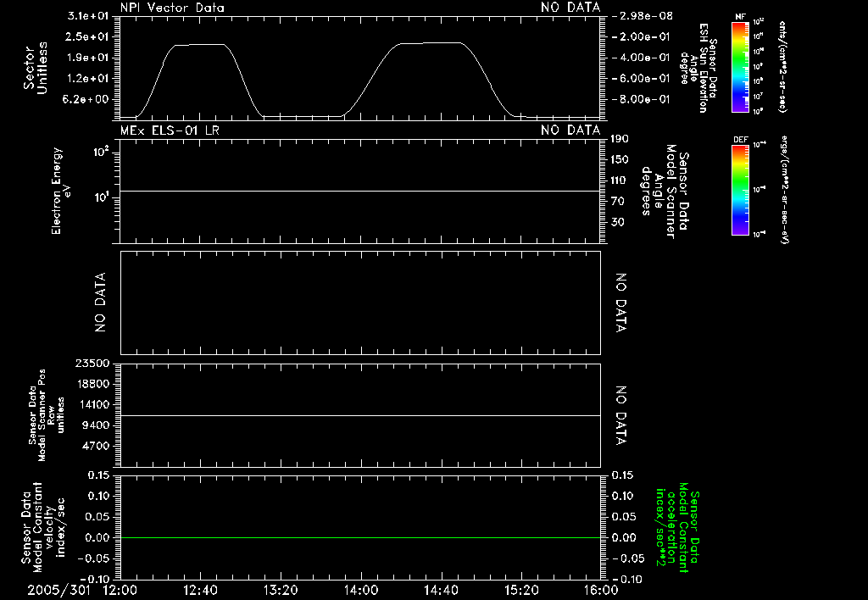Click the '-6.00e-01' elevation tick label
Image resolution: width=868 pixels, height=600 pixels.
(x=641, y=79)
